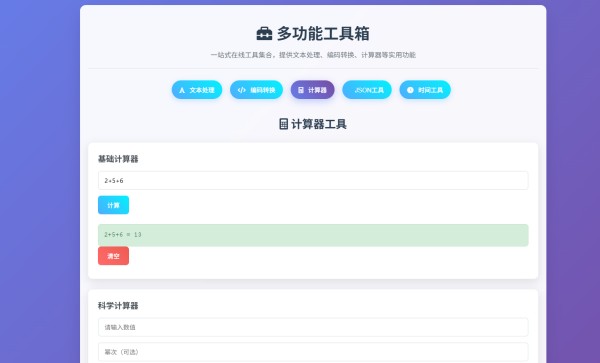Click the 多功能工具箱 title text
This screenshot has width=600, height=363.
[323, 34]
